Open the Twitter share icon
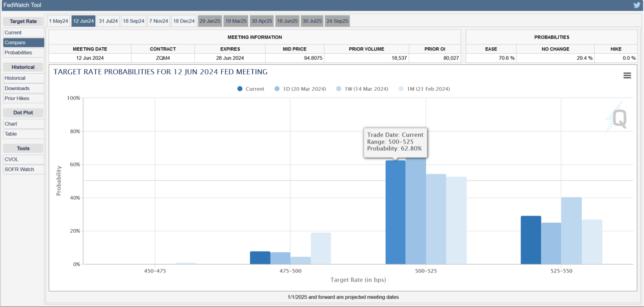Viewport: 644px width, 307px height. coord(637,5)
